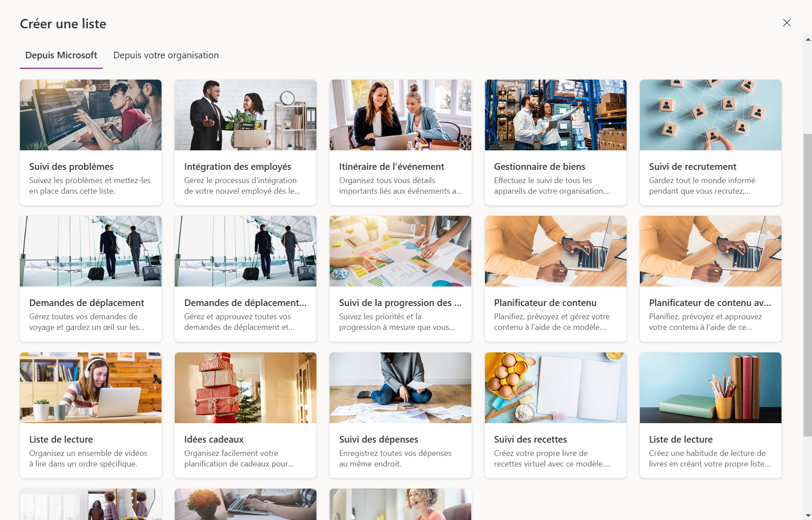The height and width of the screenshot is (520, 812).
Task: Click the laptop image of Planificateur de contenu
Action: point(555,251)
